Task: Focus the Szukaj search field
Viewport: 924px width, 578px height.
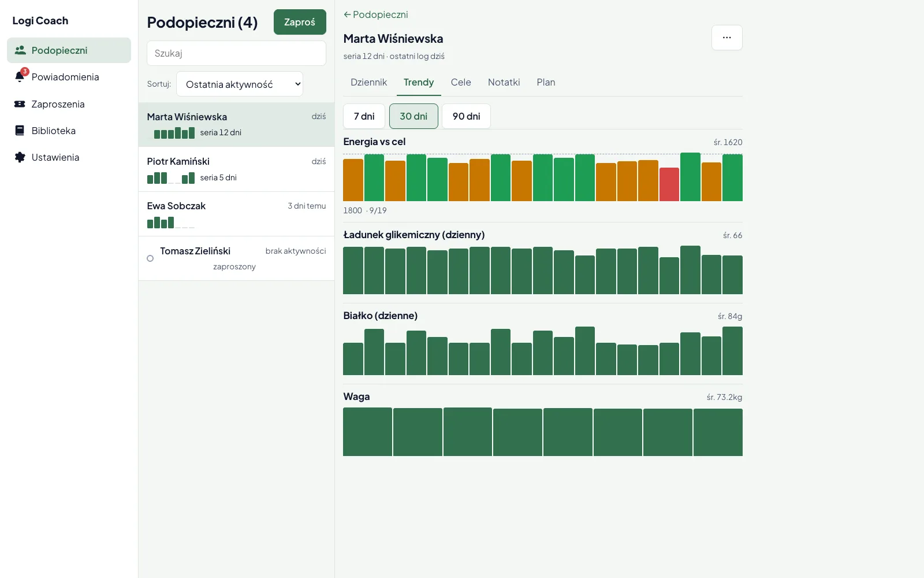Action: (x=237, y=53)
